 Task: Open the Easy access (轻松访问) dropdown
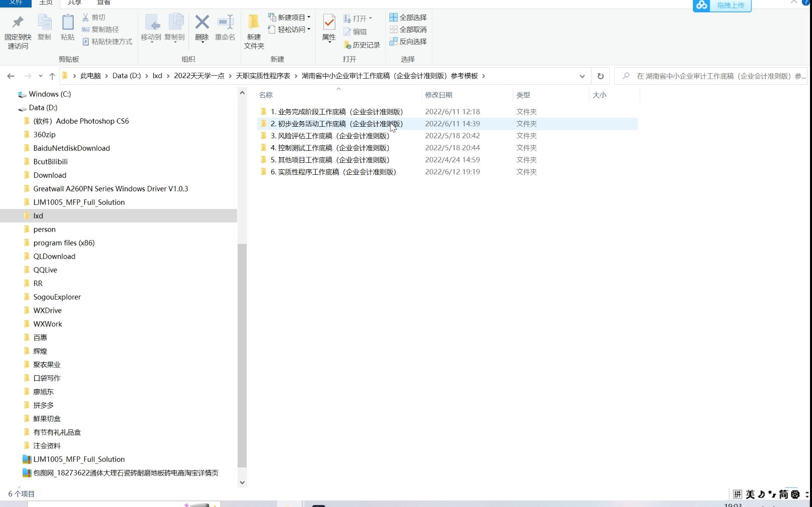coord(289,30)
